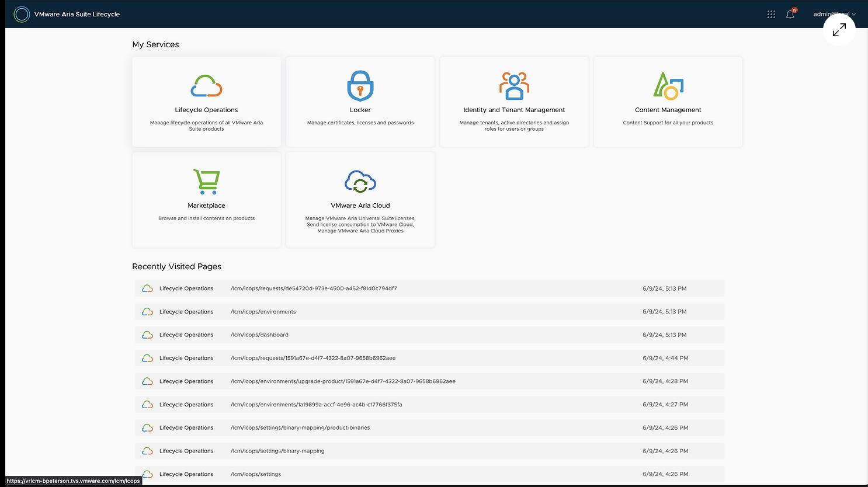Open recent page /lcm/lcops/settings

coord(256,474)
